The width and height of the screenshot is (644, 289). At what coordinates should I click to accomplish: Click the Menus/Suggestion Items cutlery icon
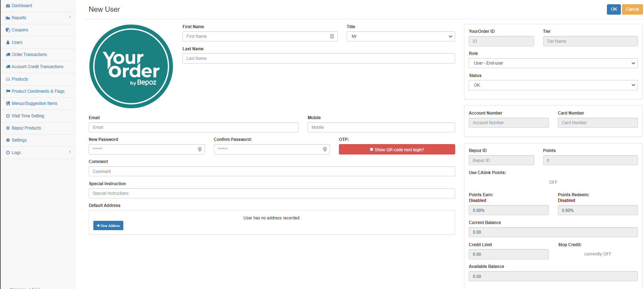point(8,103)
